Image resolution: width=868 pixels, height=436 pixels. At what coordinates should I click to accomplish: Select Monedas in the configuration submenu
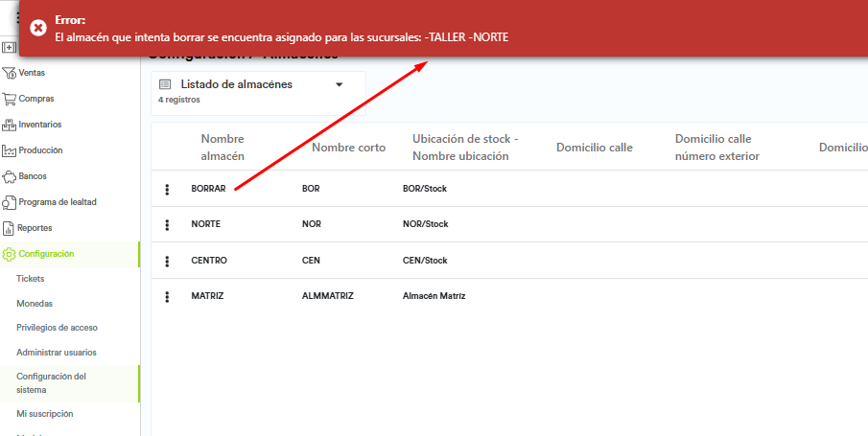(x=34, y=303)
